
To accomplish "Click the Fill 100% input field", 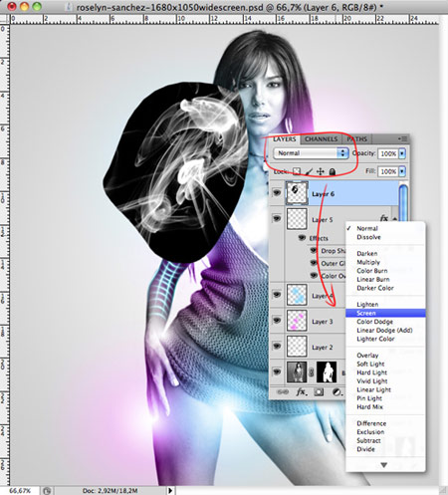I will tap(388, 171).
